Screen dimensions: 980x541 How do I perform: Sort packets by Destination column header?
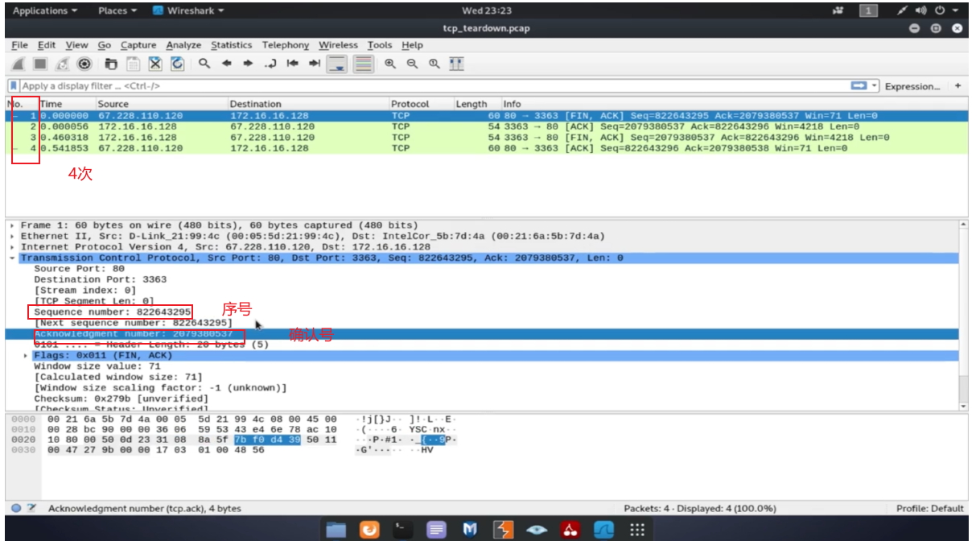tap(307, 104)
